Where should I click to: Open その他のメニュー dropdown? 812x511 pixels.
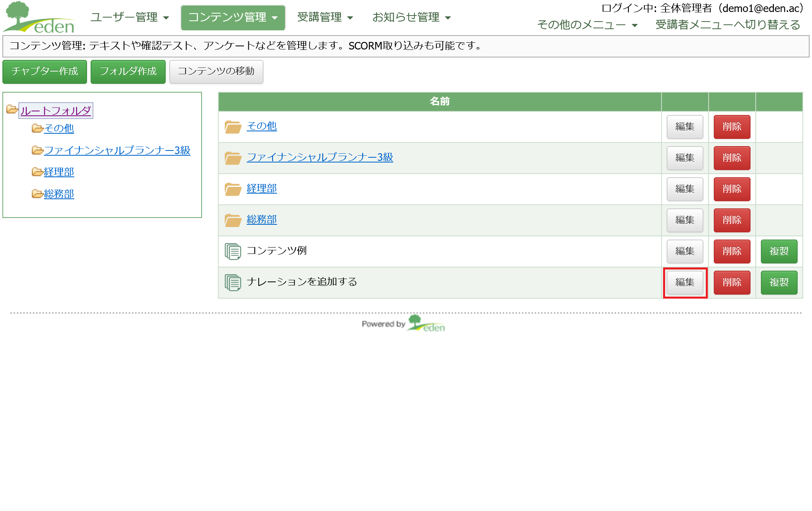(587, 25)
